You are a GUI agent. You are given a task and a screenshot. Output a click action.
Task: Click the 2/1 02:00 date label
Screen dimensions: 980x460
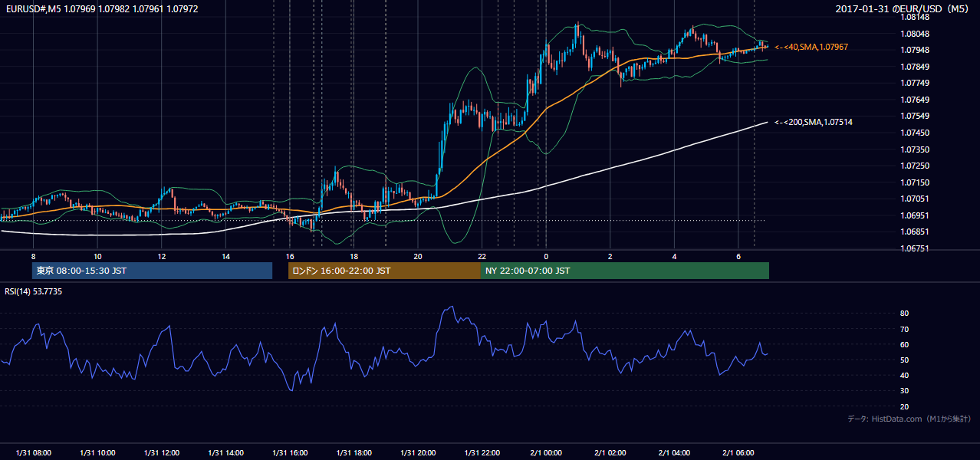tap(610, 453)
